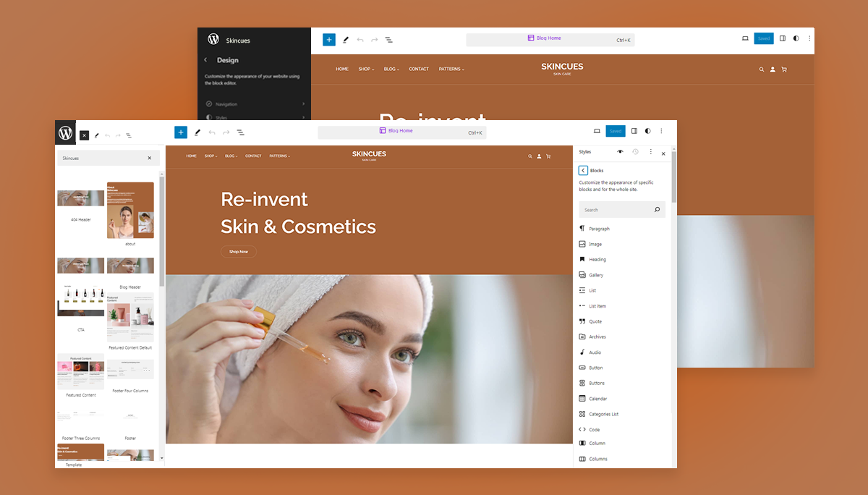
Task: Toggle the Style Book eye preview in Styles panel
Action: click(620, 152)
